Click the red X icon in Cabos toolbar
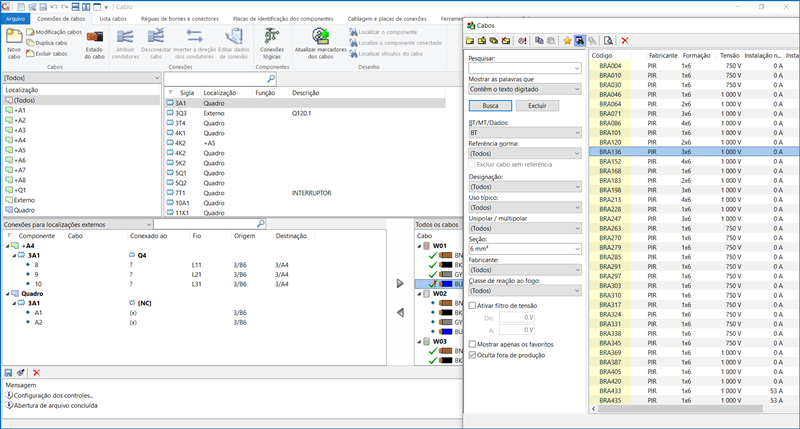Image resolution: width=800 pixels, height=429 pixels. pyautogui.click(x=624, y=40)
